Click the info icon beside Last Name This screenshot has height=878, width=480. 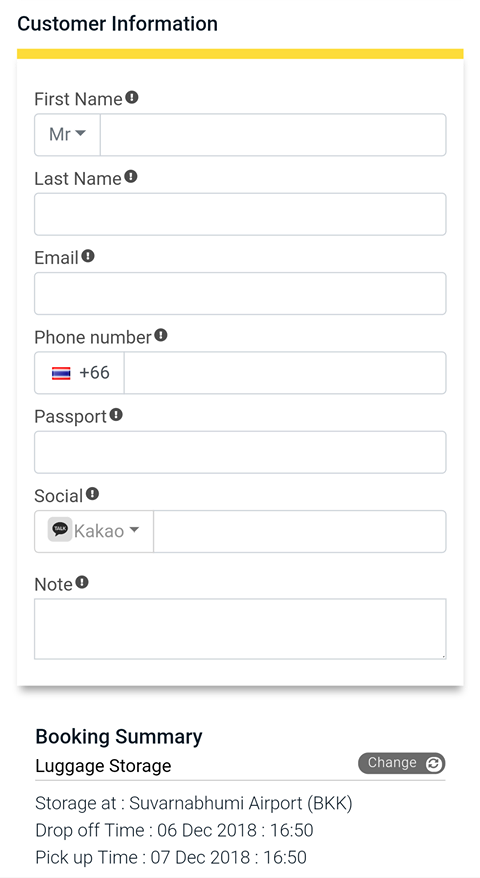[131, 177]
